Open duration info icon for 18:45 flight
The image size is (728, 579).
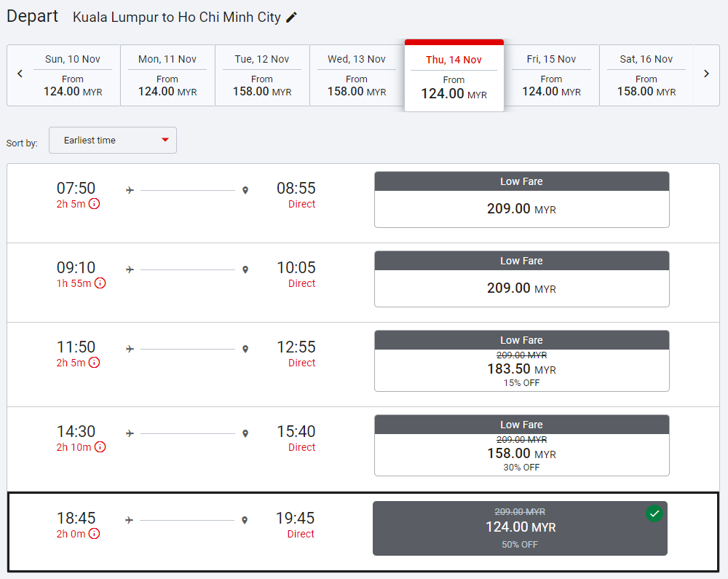click(94, 534)
